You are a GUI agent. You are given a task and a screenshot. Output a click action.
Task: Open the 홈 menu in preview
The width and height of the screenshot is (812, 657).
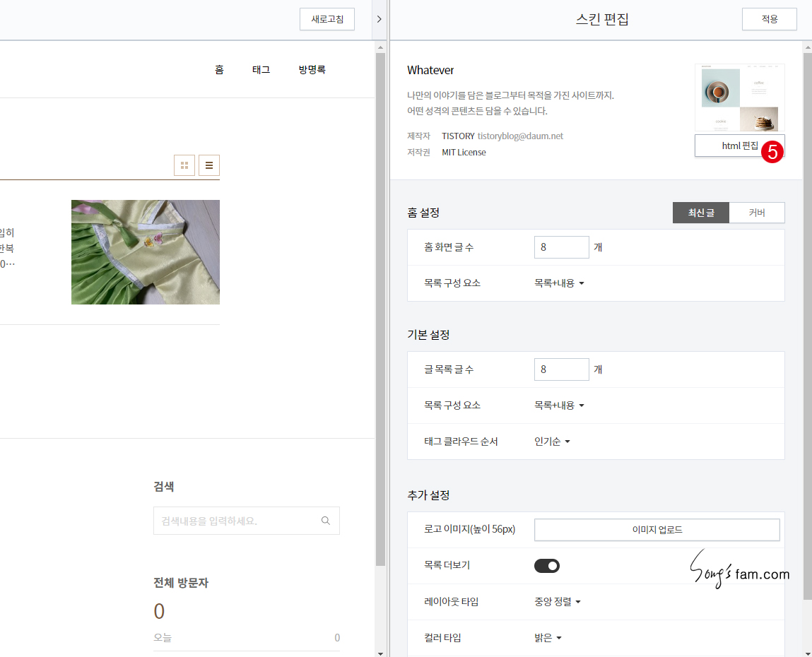click(x=219, y=69)
